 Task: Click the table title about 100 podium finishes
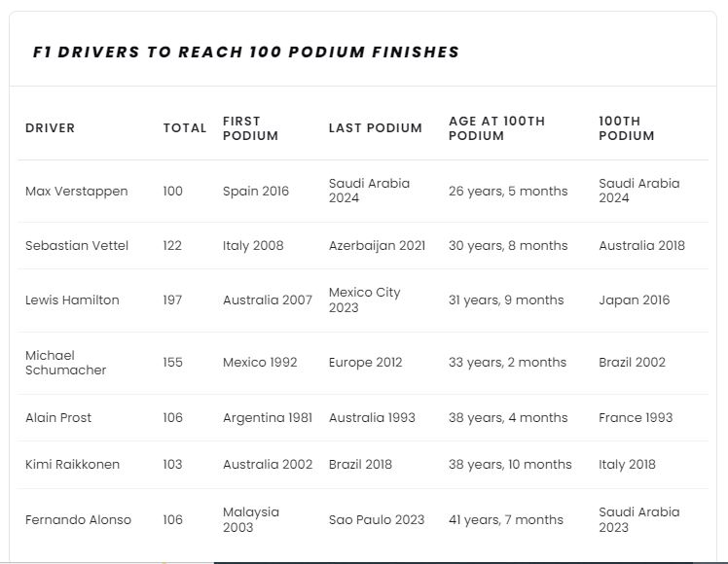246,52
